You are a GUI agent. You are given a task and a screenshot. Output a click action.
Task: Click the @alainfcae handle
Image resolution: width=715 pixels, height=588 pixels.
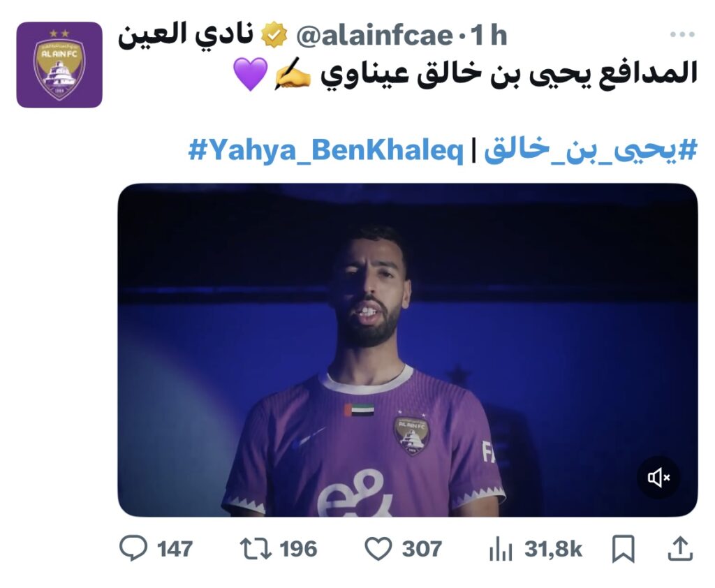pyautogui.click(x=374, y=36)
